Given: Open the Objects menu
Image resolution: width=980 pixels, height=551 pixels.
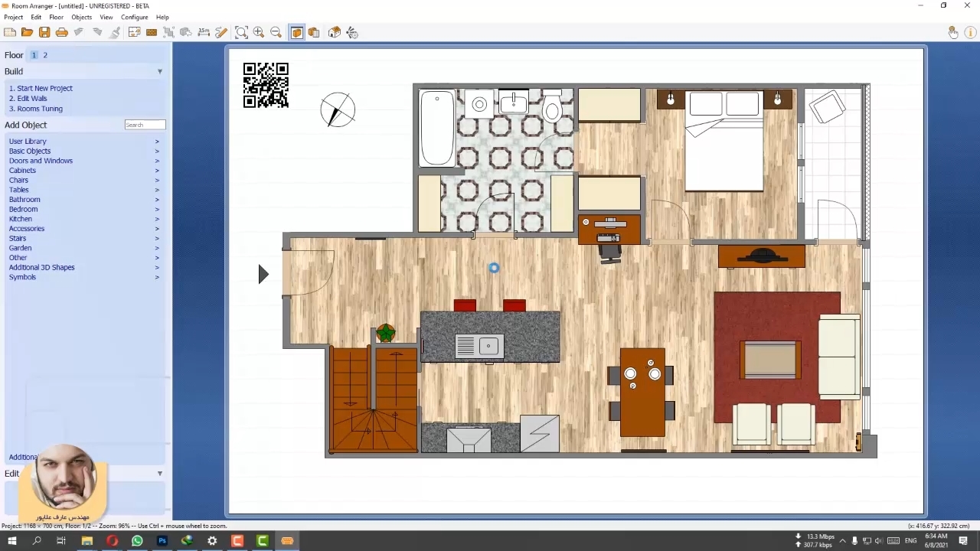Looking at the screenshot, I should [81, 17].
